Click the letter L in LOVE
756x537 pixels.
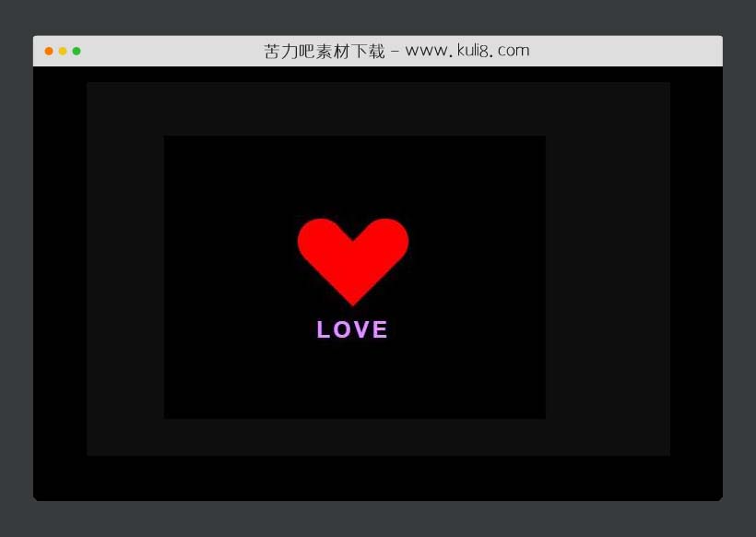(x=324, y=329)
